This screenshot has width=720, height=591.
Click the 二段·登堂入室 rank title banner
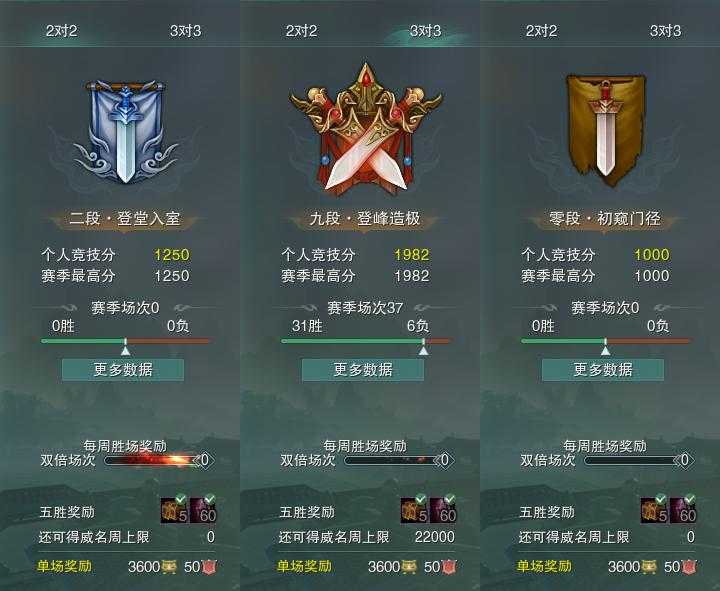coord(125,219)
